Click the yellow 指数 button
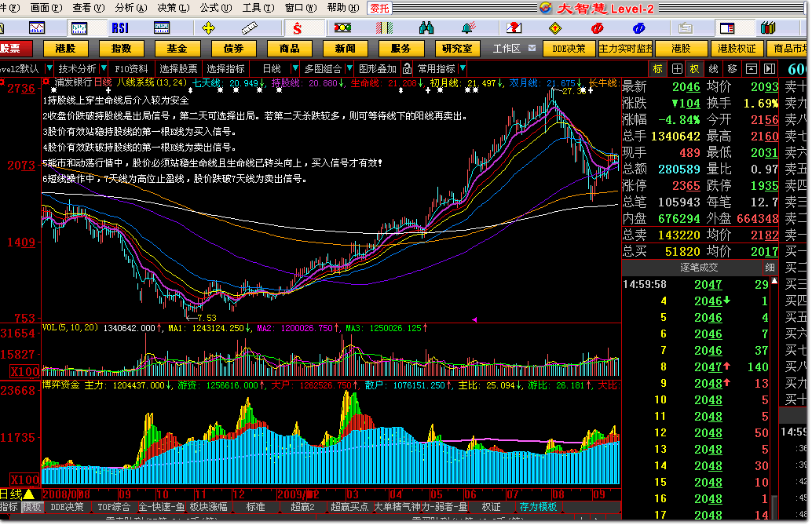 [x=121, y=49]
